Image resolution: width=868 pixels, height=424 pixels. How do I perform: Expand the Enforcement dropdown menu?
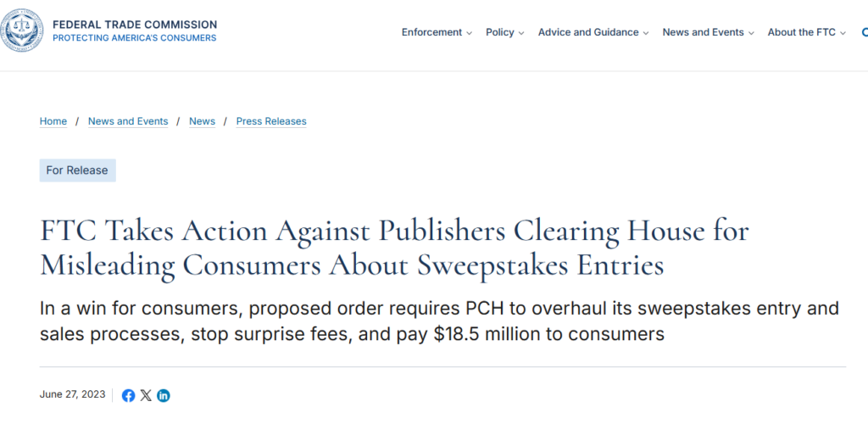pos(437,32)
